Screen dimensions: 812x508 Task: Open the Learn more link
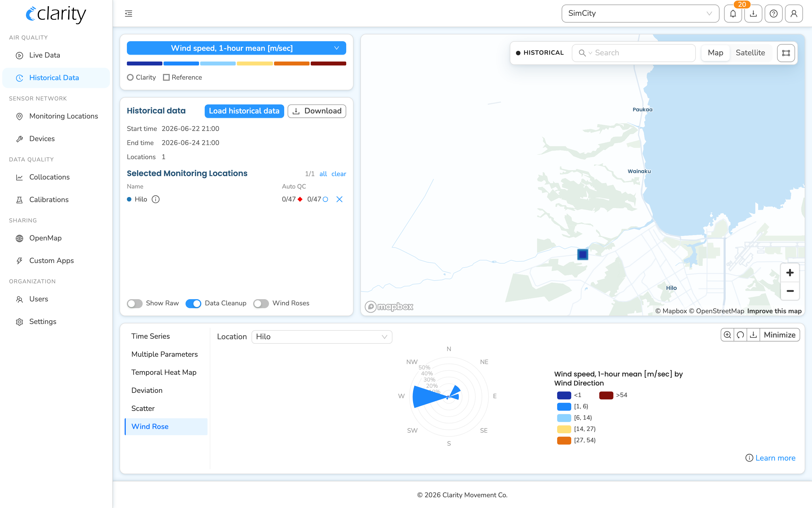pyautogui.click(x=775, y=458)
